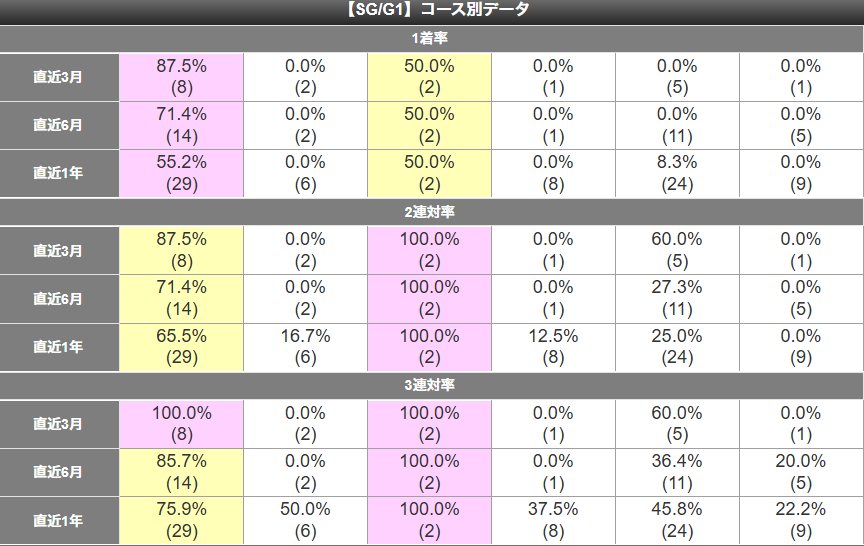The width and height of the screenshot is (864, 546).
Task: Click the 36.4% (11) cell in 3連対率
Action: point(677,472)
